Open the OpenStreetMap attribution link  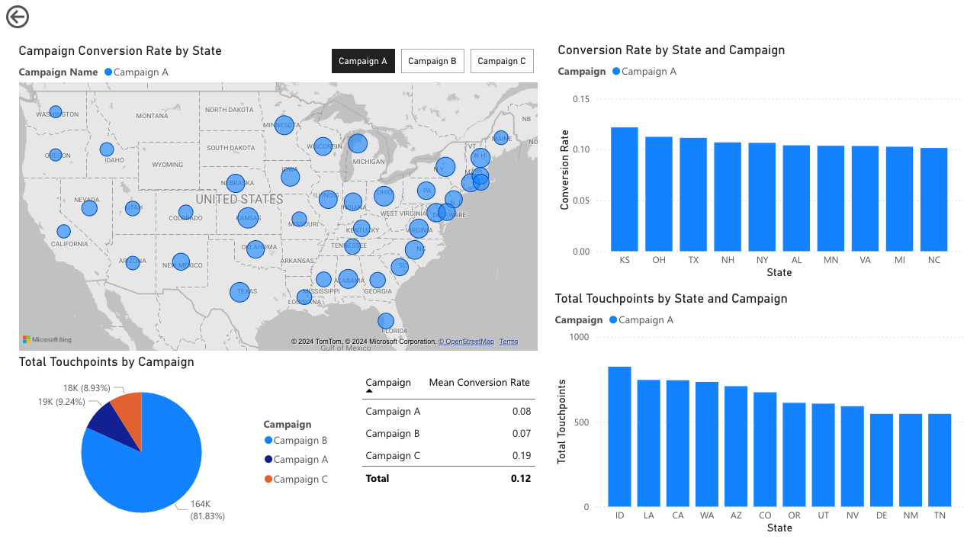(x=466, y=342)
